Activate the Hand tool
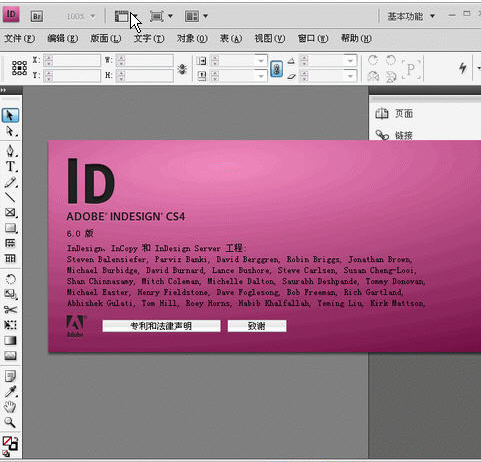 click(x=10, y=407)
